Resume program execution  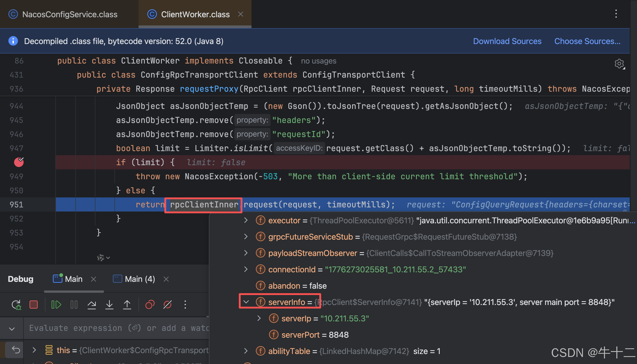coord(56,305)
